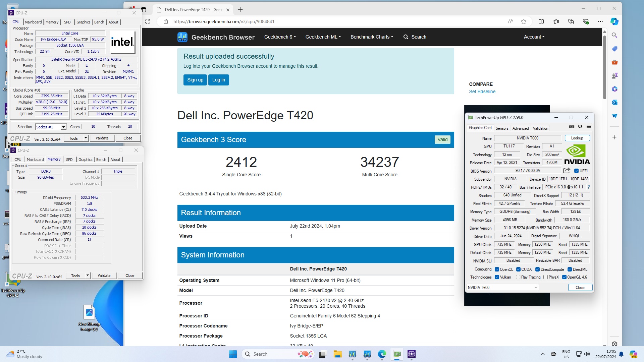
Task: Click the Search link in Geekbench navbar
Action: (415, 37)
